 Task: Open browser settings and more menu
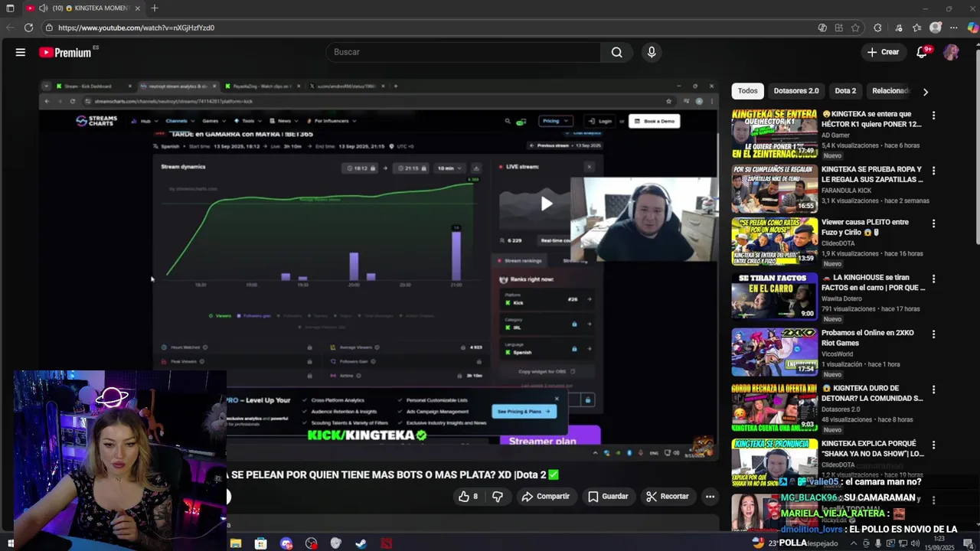coord(954,28)
